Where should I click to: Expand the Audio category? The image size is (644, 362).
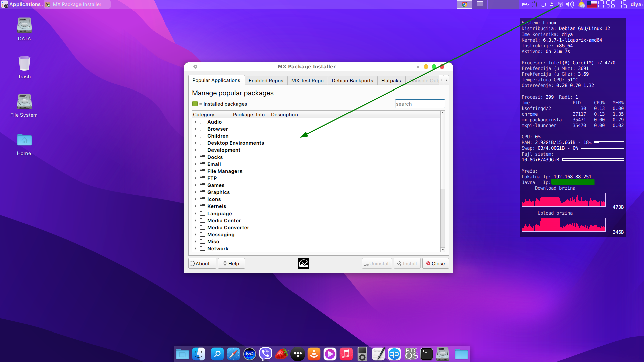pyautogui.click(x=196, y=122)
